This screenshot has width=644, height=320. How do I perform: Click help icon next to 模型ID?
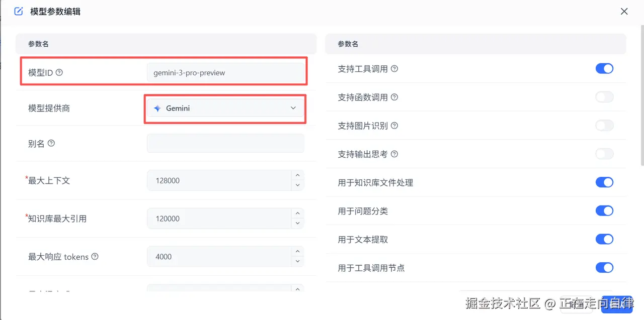59,72
